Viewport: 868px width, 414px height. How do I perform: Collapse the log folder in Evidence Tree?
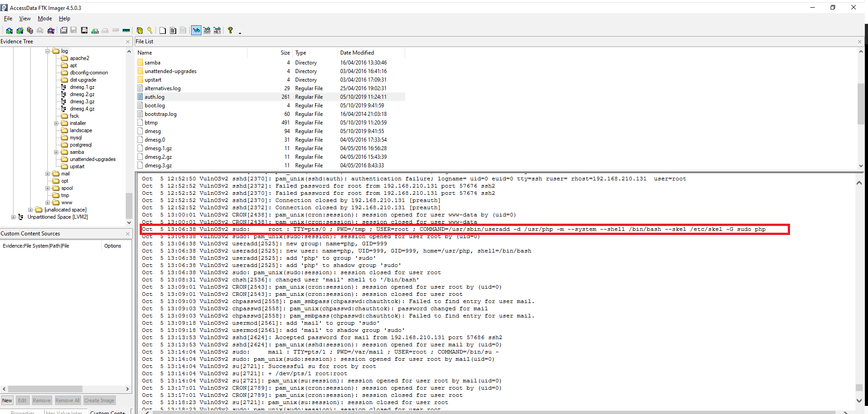click(48, 51)
